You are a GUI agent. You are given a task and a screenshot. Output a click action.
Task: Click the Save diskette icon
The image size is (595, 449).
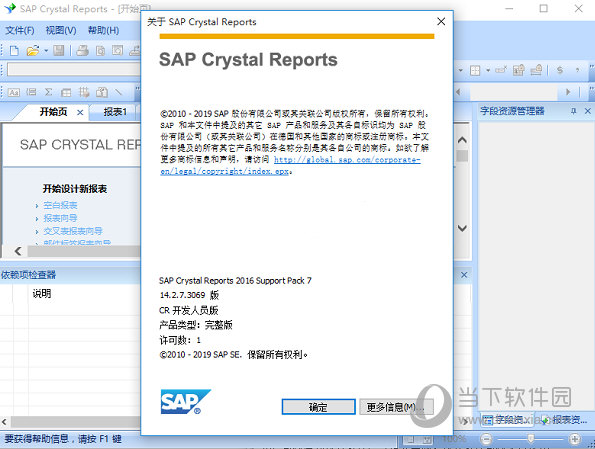click(x=59, y=51)
